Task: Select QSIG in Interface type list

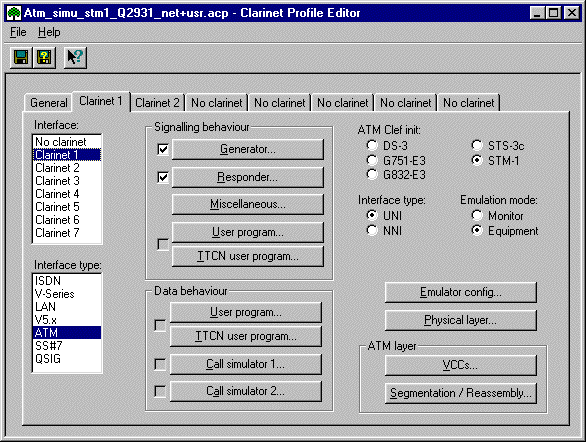Action: (67, 359)
